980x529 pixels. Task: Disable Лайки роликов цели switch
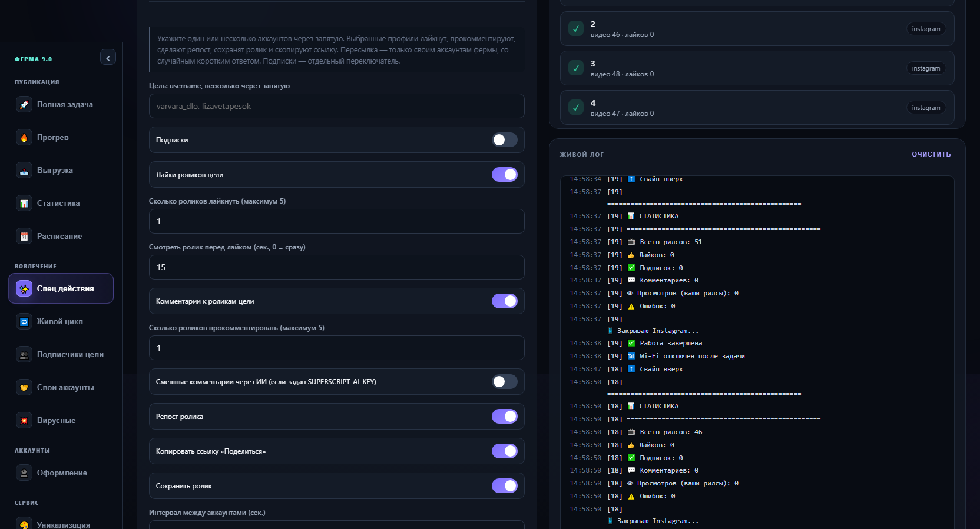505,175
